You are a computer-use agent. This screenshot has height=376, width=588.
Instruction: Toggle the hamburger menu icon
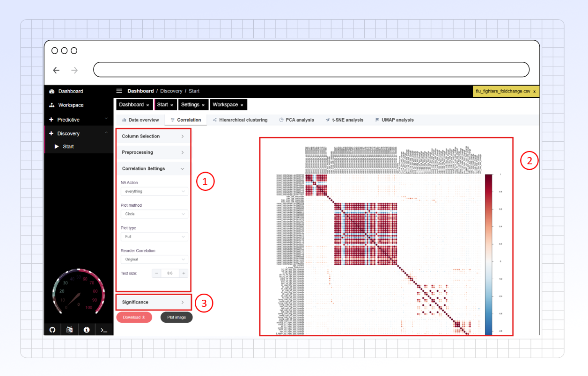click(119, 91)
